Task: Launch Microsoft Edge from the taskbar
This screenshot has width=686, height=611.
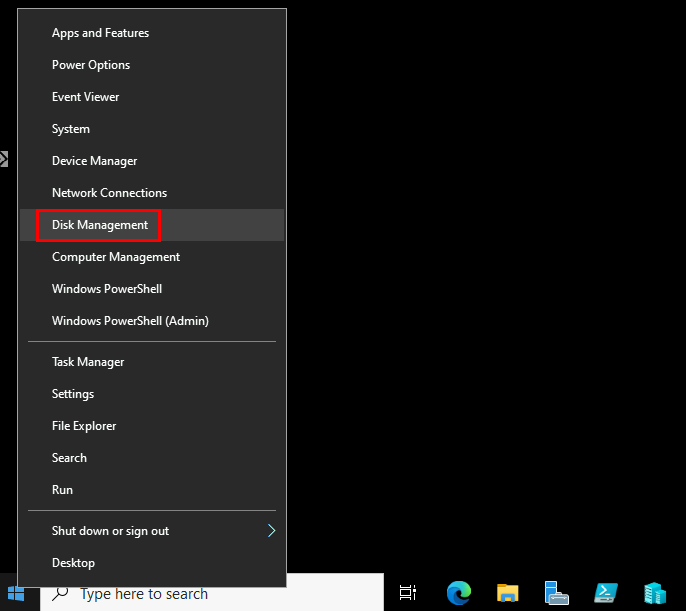Action: pyautogui.click(x=458, y=593)
